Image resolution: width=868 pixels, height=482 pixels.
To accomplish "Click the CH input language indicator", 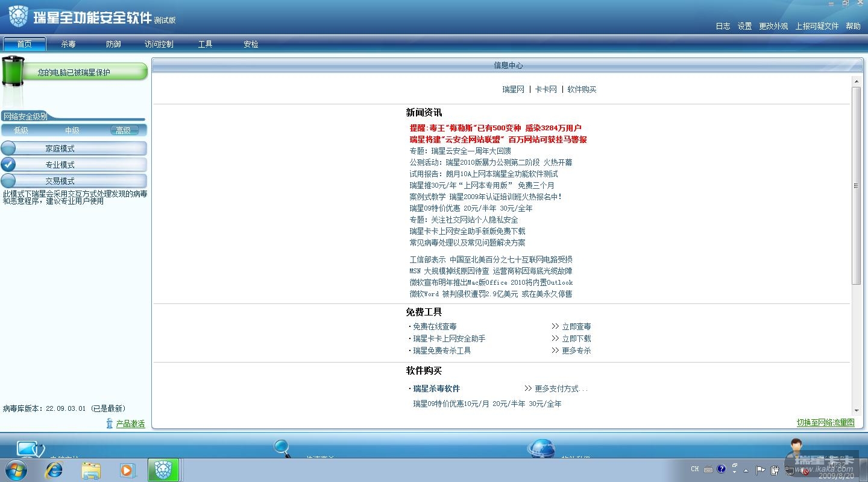I will pos(695,469).
